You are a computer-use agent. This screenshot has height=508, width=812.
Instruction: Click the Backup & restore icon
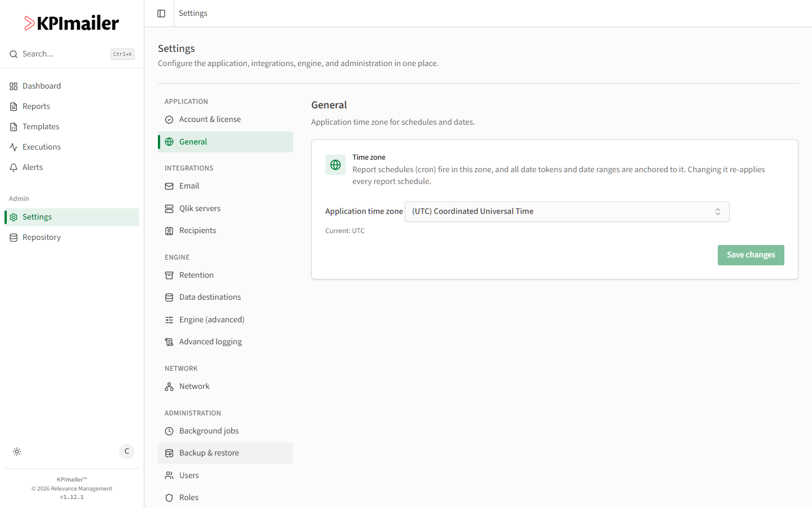pyautogui.click(x=169, y=453)
